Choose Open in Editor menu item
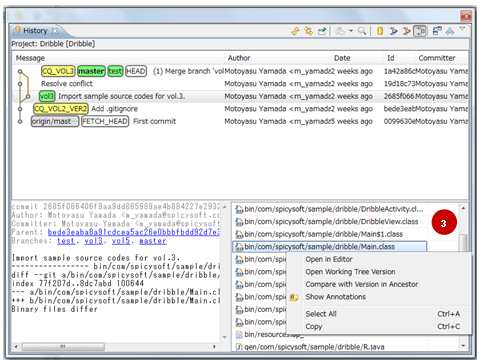Viewport: 482px width, 364px height. tap(379, 259)
